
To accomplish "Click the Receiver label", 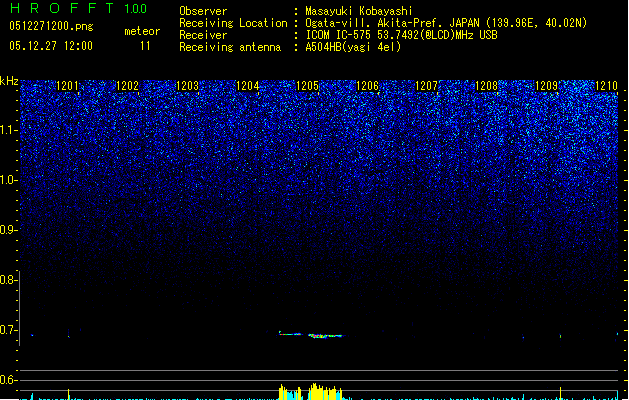I will (203, 35).
